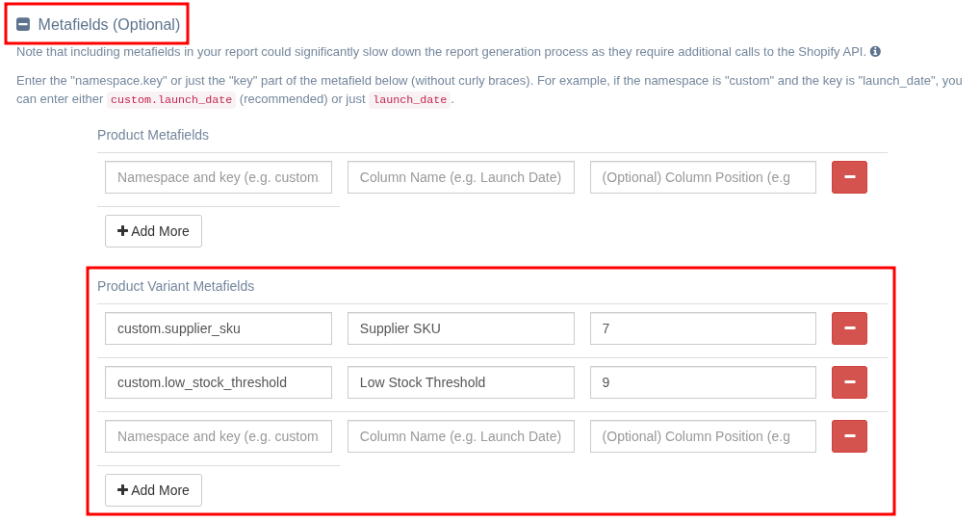Click the info icon after Shopify API
980x522 pixels.
pyautogui.click(x=876, y=51)
